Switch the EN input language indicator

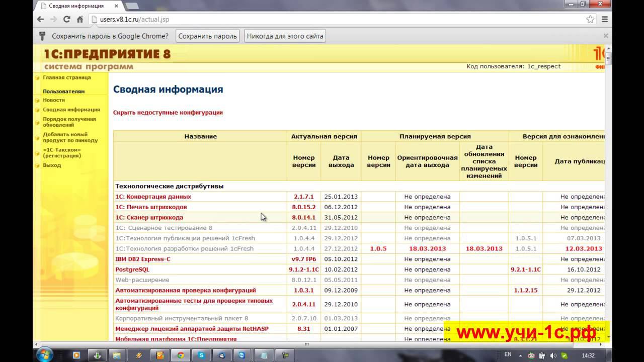508,355
